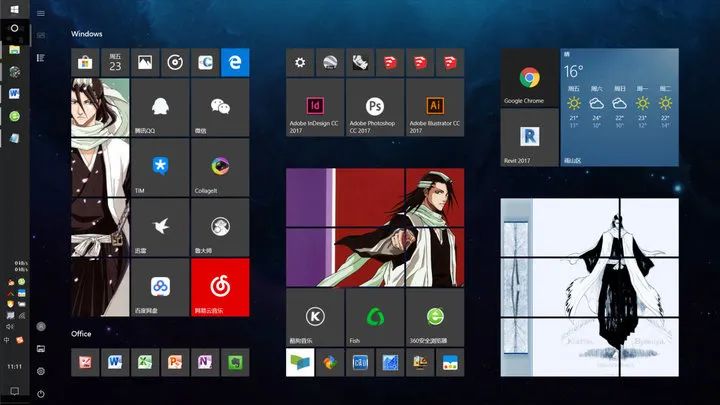Launch Adobe Illustrator CC 2017

click(x=434, y=109)
